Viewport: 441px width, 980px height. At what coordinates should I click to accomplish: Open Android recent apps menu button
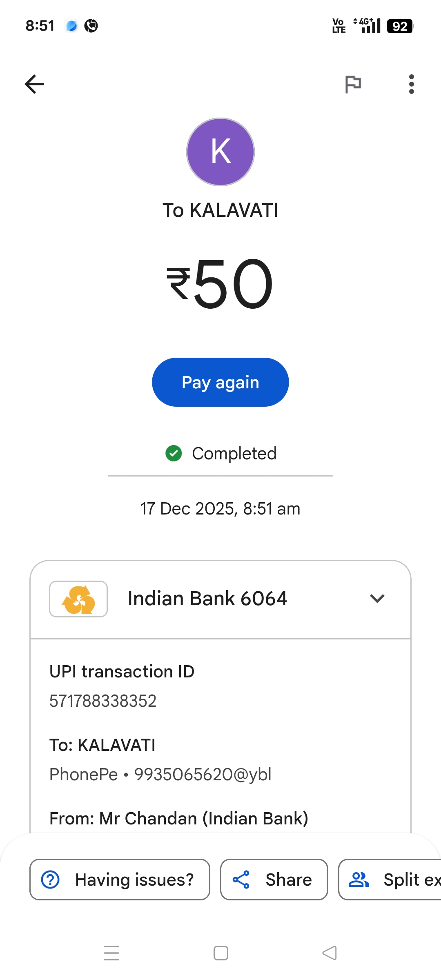(x=111, y=953)
